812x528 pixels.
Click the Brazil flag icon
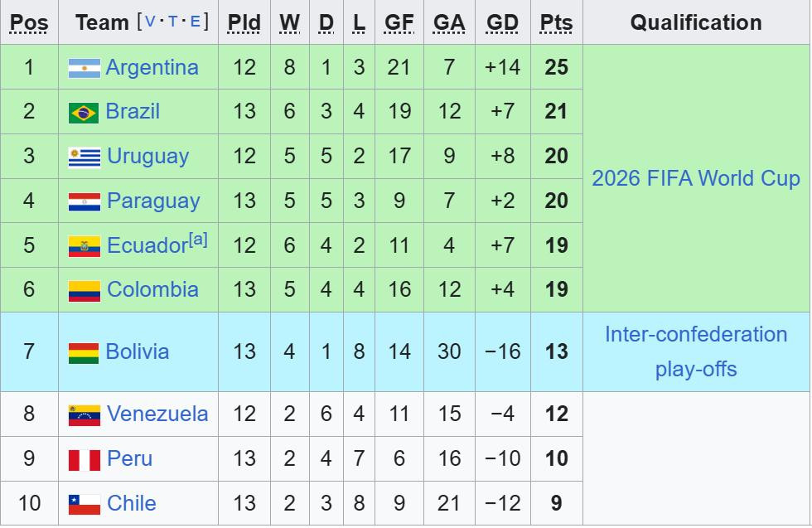pyautogui.click(x=84, y=113)
